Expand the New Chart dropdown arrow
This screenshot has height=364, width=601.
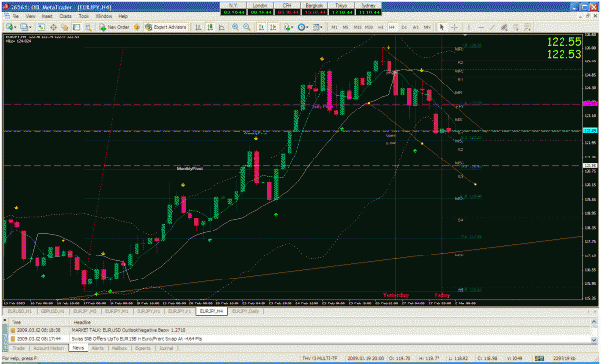point(15,27)
